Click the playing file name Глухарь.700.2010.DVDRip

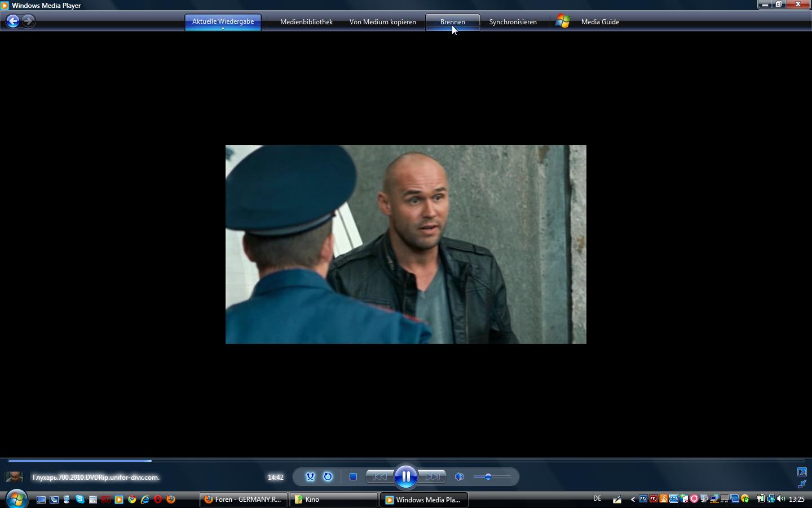(x=96, y=478)
